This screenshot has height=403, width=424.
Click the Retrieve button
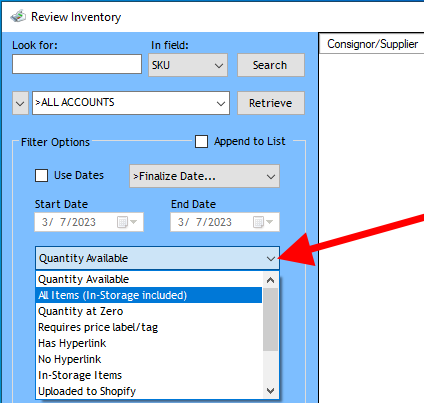[x=271, y=103]
